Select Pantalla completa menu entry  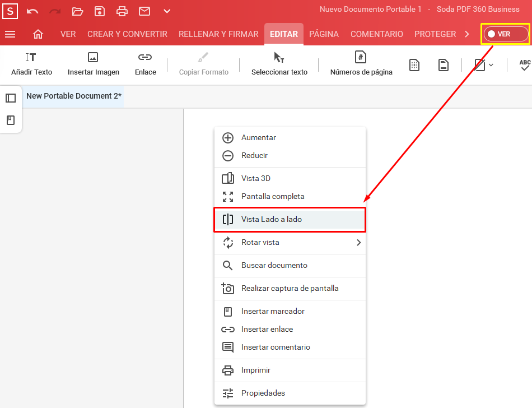click(x=290, y=197)
